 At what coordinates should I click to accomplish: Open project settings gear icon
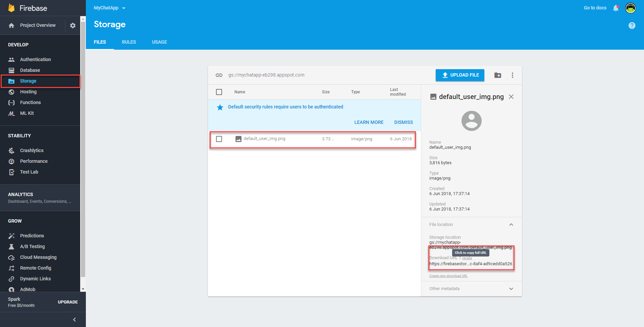tap(73, 26)
